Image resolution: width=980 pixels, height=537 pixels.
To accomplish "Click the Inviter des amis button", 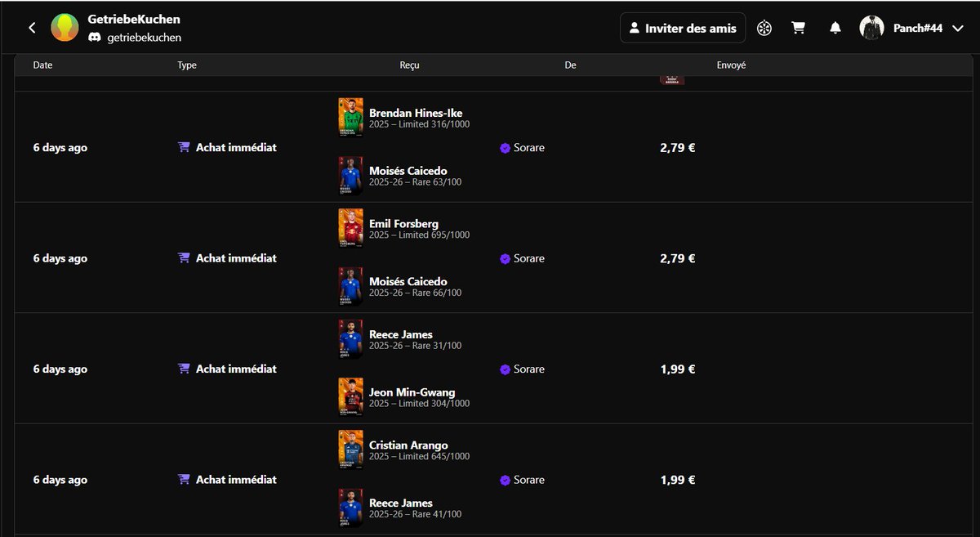I will tap(683, 28).
